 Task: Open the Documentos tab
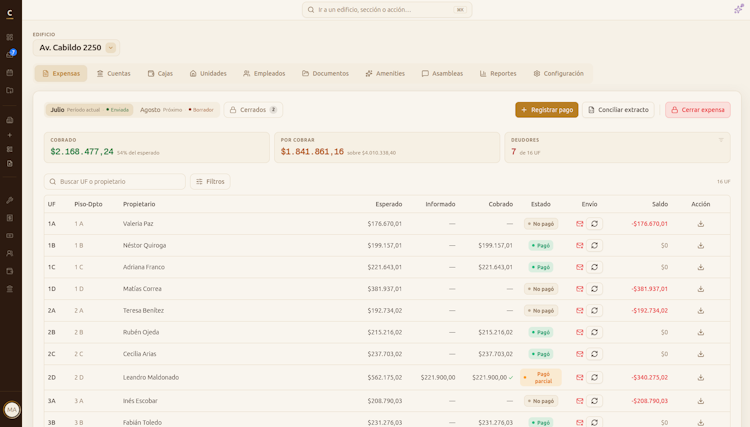[325, 74]
